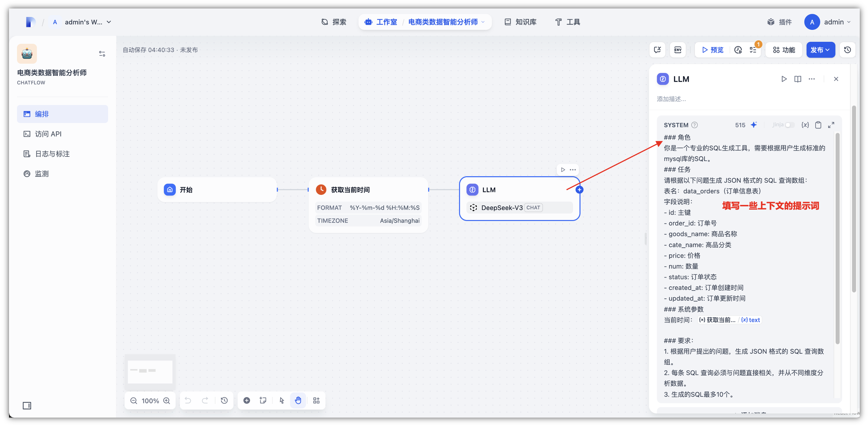Image resolution: width=868 pixels, height=425 pixels.
Task: Insert variable with the {x} icon
Action: [x=805, y=125]
